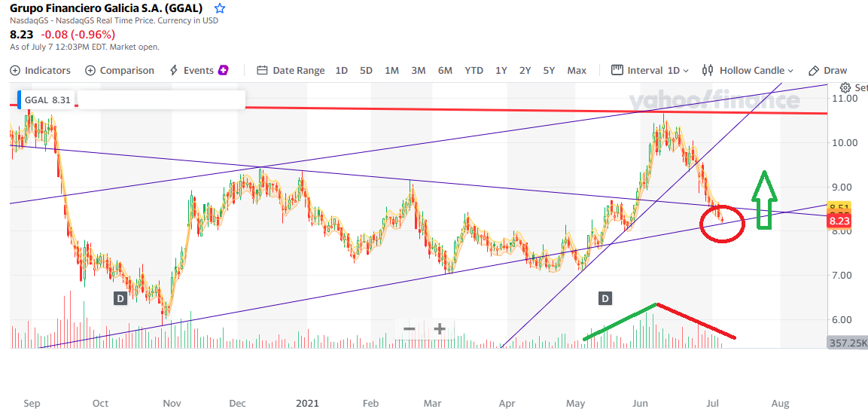This screenshot has width=868, height=418.
Task: Open chart Settings gear
Action: click(x=846, y=87)
